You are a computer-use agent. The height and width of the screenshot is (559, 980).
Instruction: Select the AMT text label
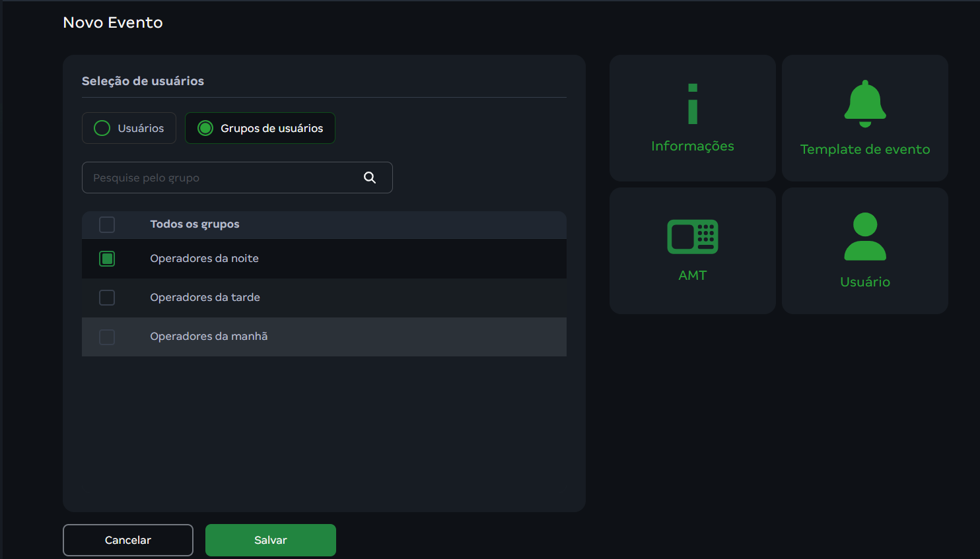[692, 275]
